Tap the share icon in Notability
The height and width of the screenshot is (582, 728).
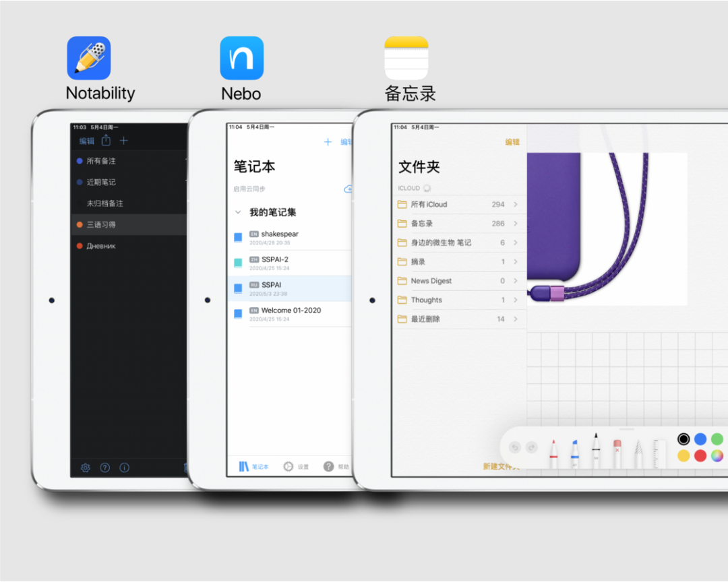tap(106, 140)
